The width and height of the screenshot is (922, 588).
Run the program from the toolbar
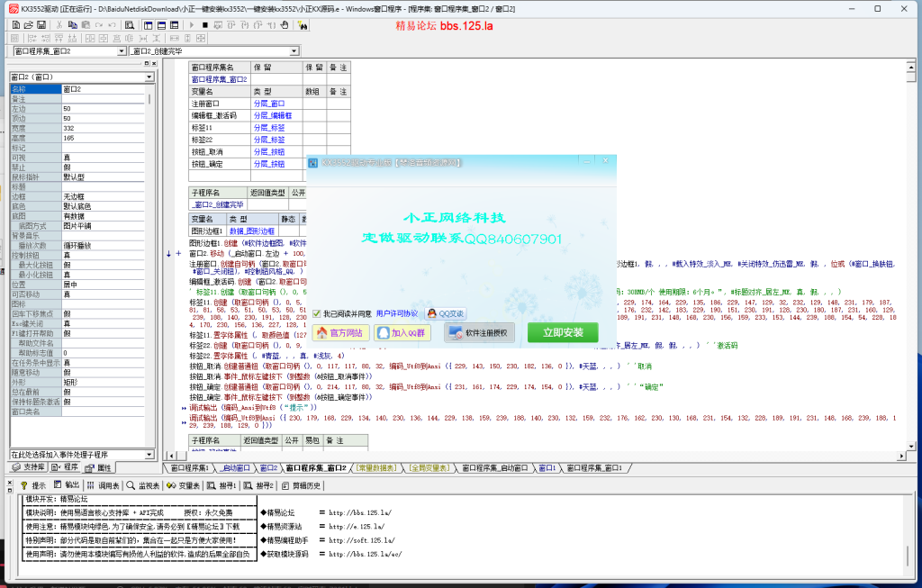192,24
